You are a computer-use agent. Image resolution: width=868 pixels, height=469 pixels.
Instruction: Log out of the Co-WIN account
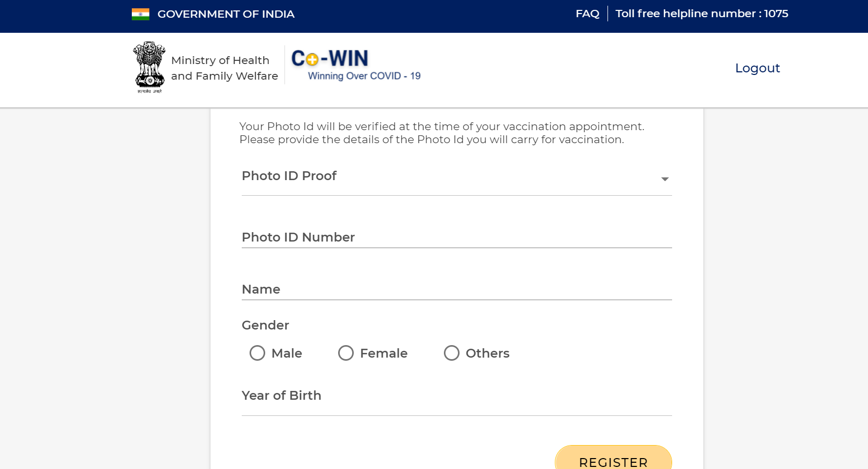(x=758, y=68)
